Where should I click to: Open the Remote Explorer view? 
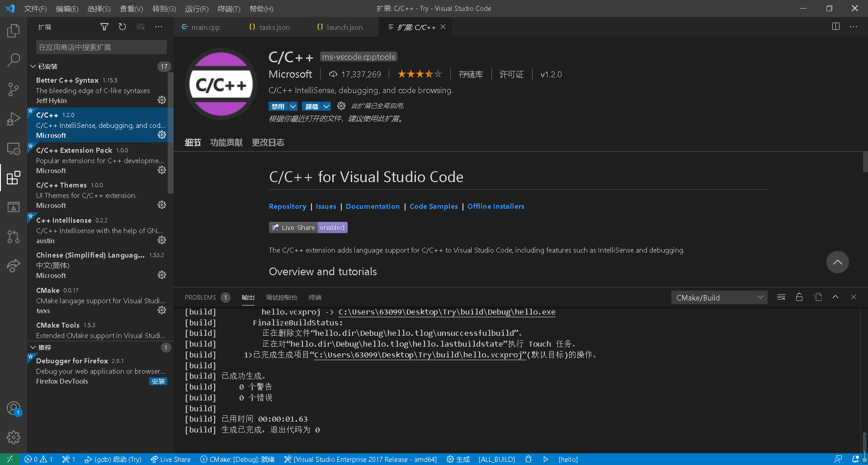(x=14, y=149)
